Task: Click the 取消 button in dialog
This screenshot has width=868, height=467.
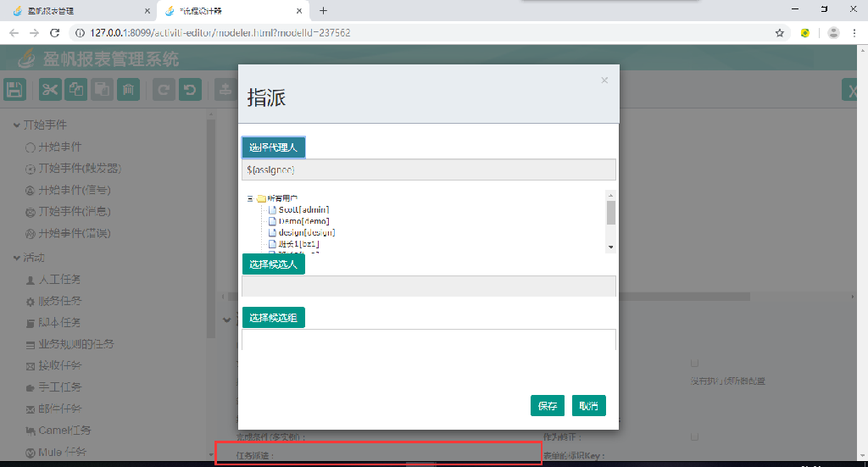Action: click(588, 406)
